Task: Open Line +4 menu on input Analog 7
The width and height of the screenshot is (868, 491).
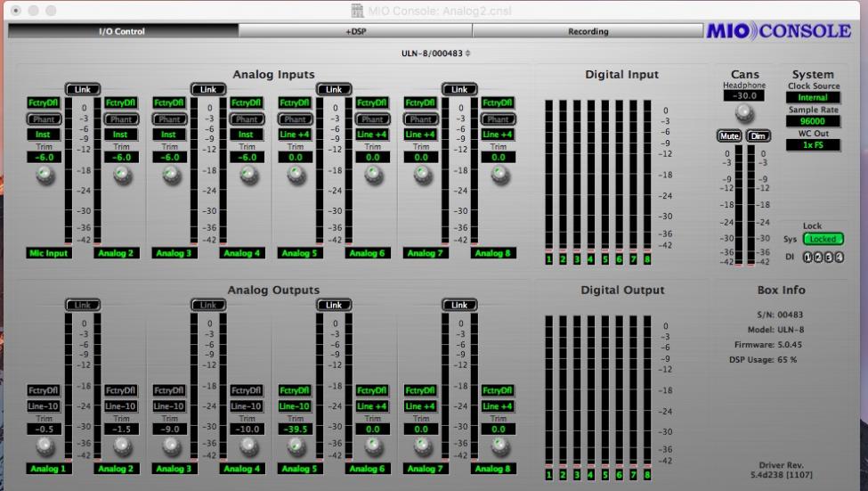Action: (421, 135)
